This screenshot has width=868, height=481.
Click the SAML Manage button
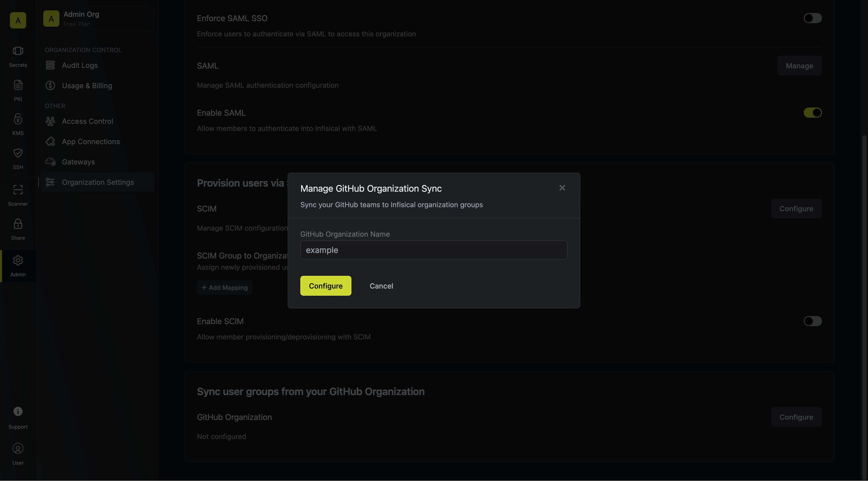click(799, 65)
